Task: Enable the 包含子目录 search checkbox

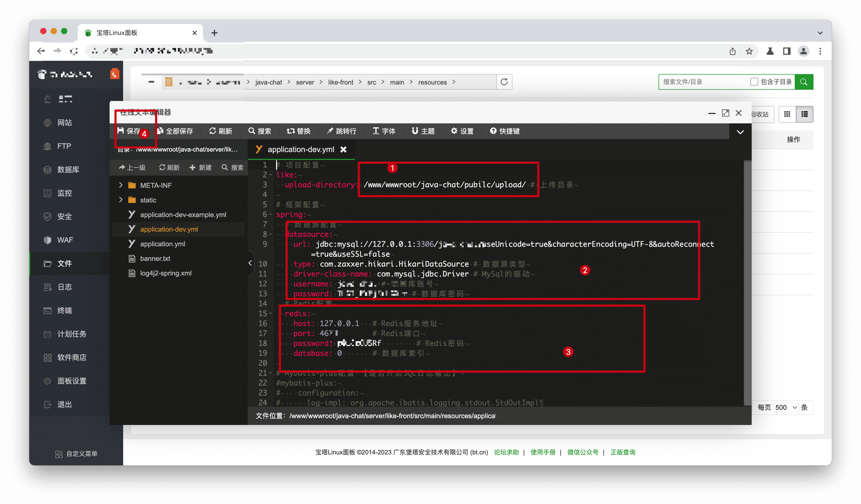Action: tap(754, 82)
